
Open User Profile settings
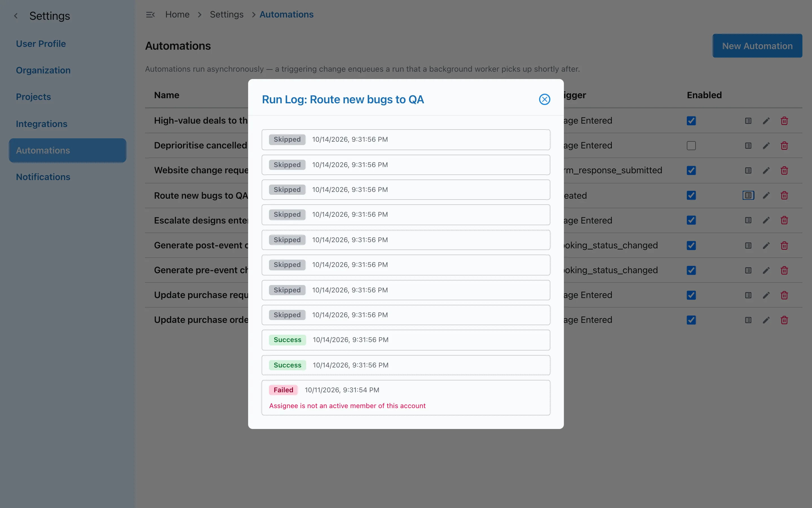coord(41,44)
